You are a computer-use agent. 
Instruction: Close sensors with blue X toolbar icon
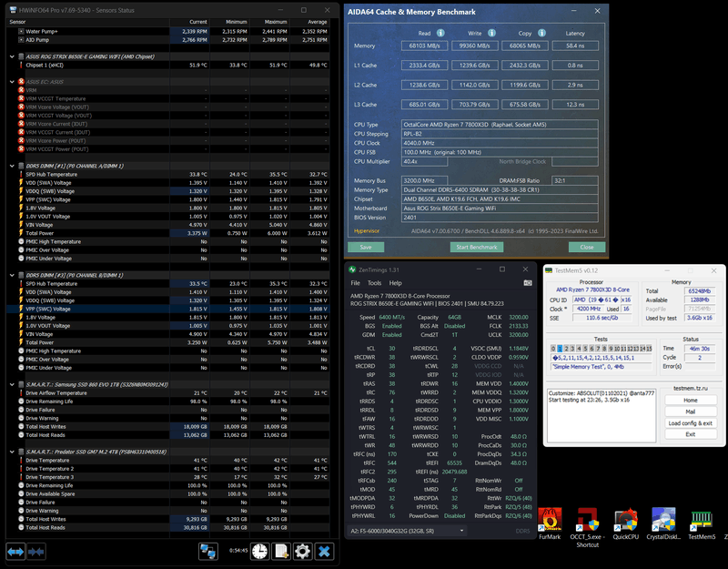324,552
